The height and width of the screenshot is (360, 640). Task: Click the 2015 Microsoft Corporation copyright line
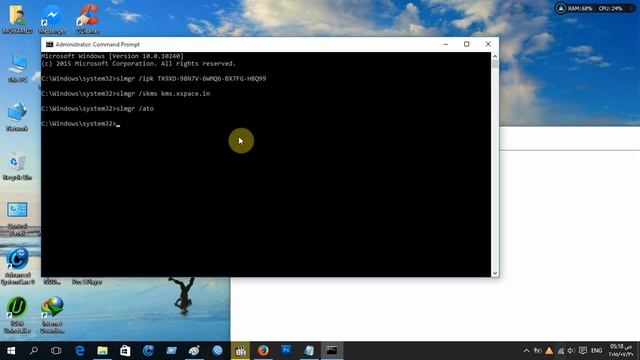[139, 64]
